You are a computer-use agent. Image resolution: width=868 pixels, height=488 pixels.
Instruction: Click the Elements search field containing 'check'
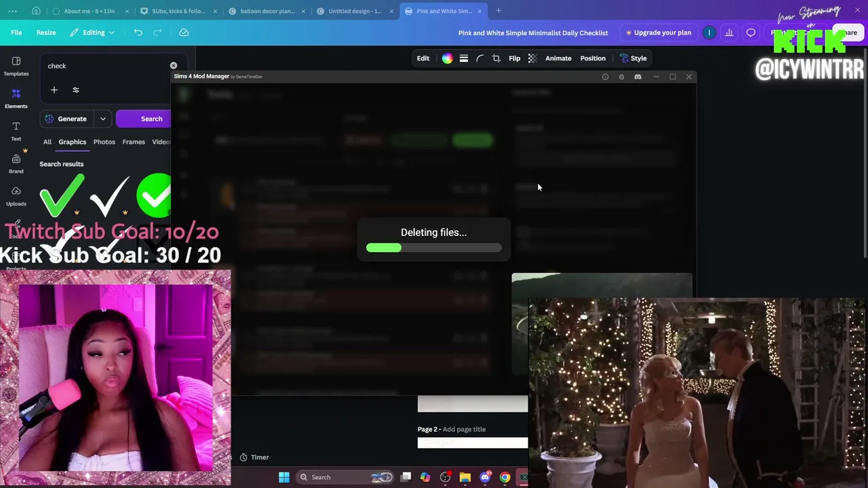pyautogui.click(x=106, y=66)
